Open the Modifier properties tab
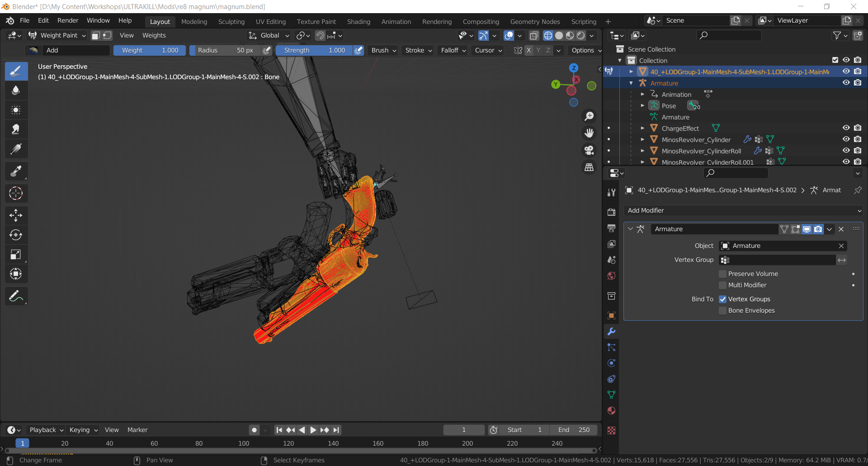This screenshot has width=868, height=466. point(611,332)
